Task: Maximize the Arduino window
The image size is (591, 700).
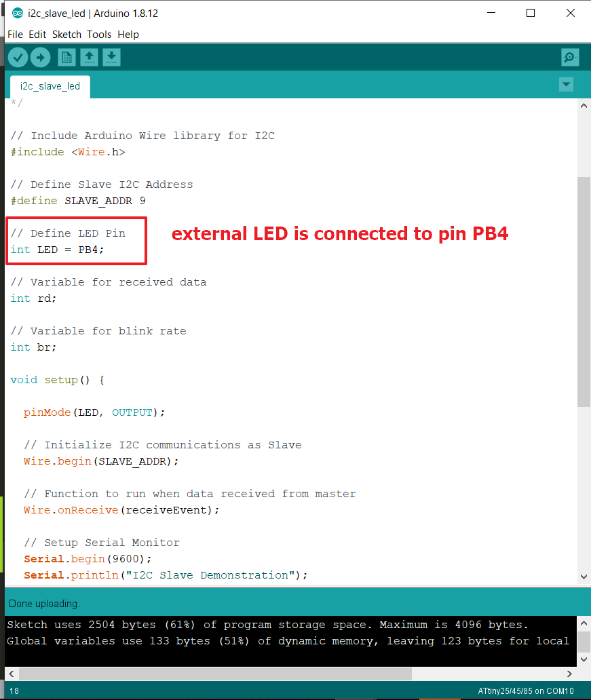Action: coord(530,13)
